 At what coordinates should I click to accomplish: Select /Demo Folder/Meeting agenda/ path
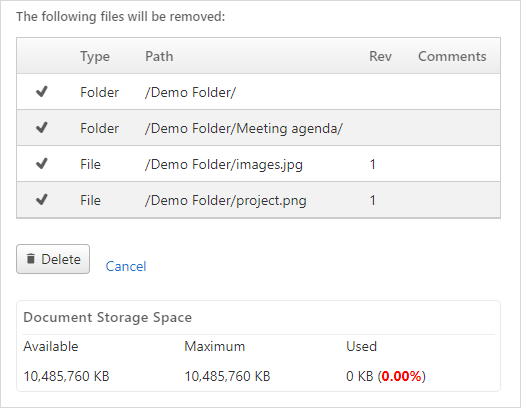244,128
